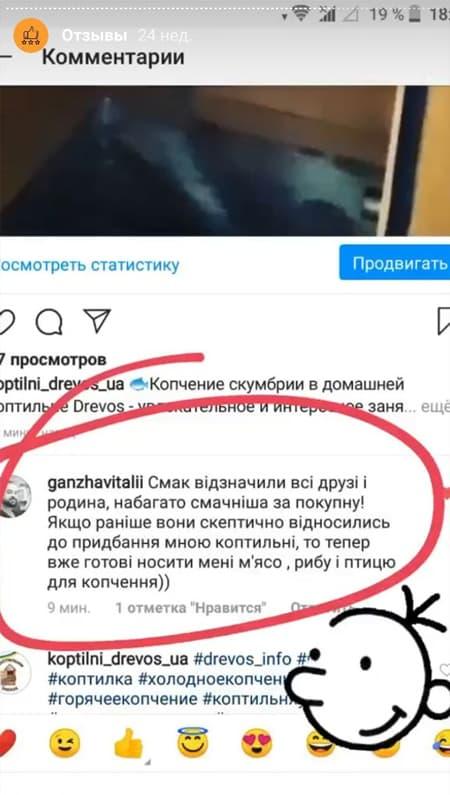Click the Продвигать button
The height and width of the screenshot is (795, 450).
[x=395, y=263]
